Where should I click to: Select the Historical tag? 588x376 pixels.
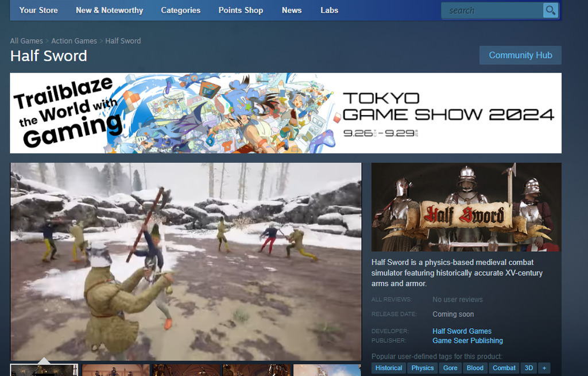coord(389,368)
